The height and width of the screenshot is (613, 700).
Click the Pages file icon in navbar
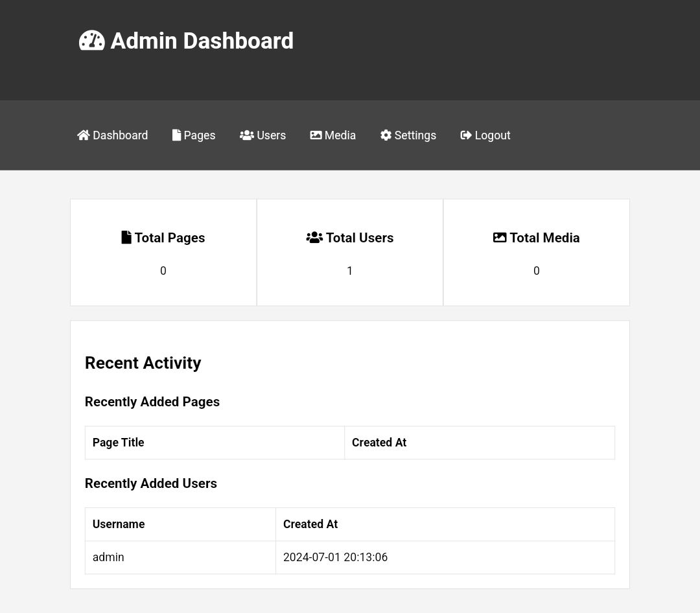(x=176, y=135)
